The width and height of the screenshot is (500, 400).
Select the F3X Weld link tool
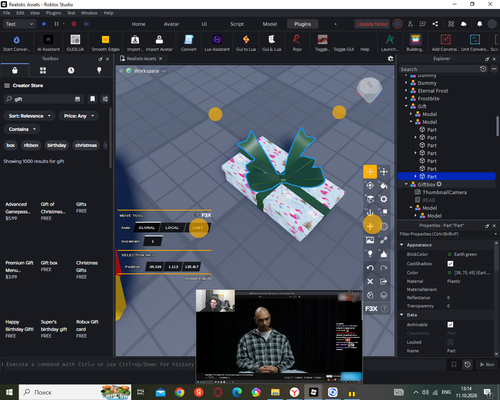coord(384,240)
